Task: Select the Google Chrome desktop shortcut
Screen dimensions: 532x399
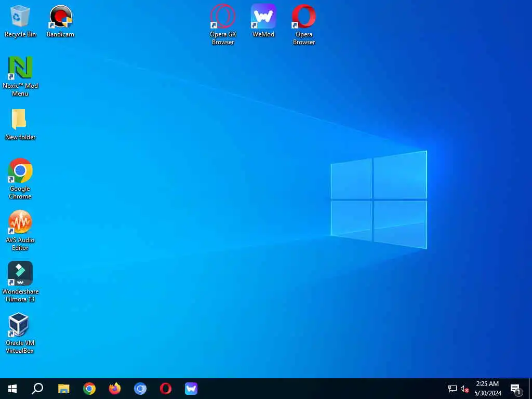Action: [x=20, y=179]
